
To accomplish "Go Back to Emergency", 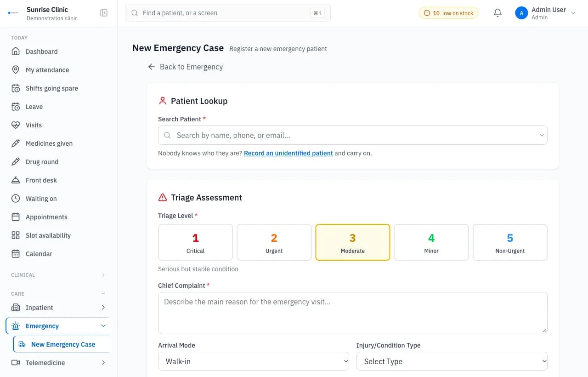I will click(185, 67).
